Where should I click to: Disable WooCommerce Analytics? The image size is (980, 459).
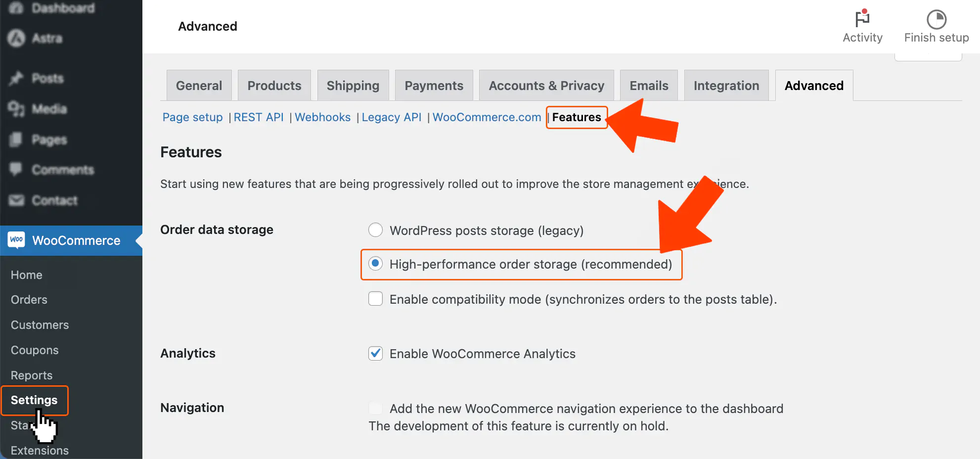pyautogui.click(x=375, y=354)
